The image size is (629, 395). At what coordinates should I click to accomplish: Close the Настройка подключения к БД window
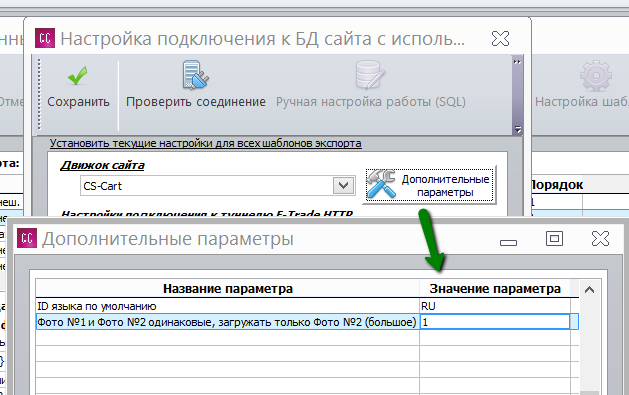point(500,38)
